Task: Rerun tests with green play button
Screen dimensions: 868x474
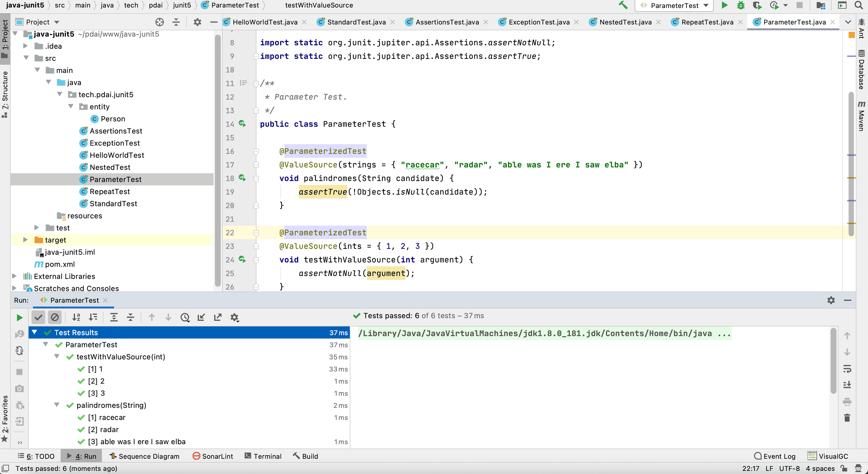Action: (x=20, y=317)
